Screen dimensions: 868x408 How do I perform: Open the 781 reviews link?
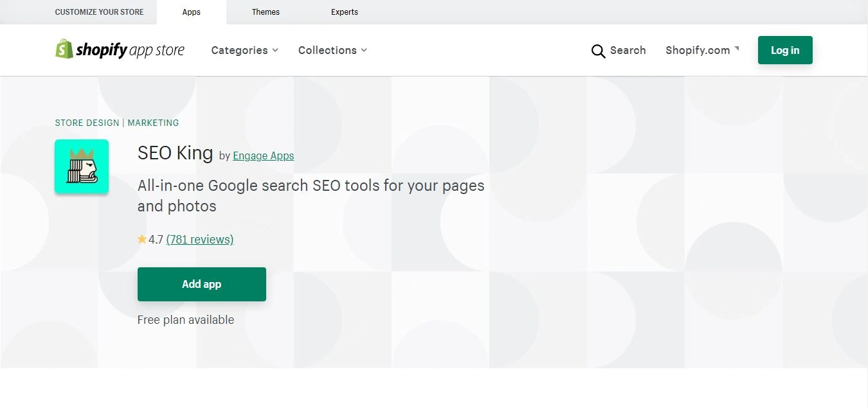click(x=199, y=240)
